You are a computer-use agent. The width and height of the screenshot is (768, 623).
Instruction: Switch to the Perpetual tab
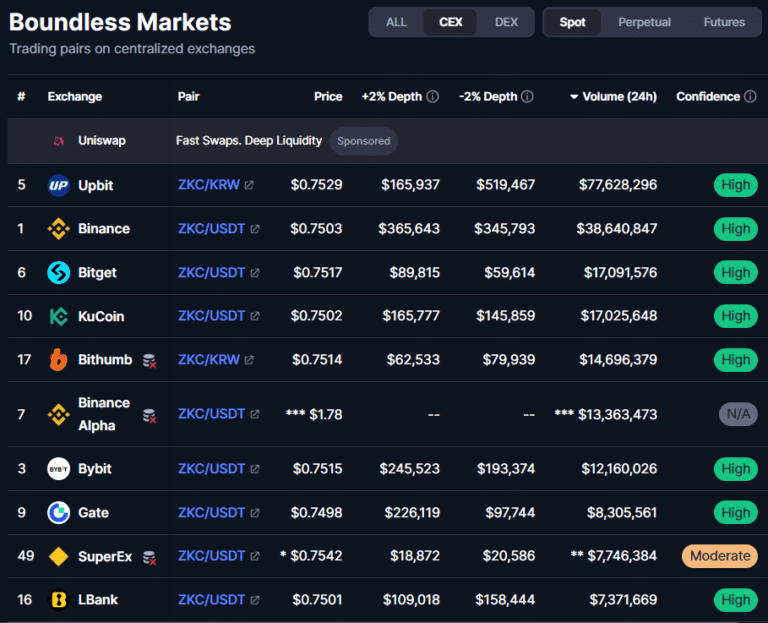pyautogui.click(x=644, y=22)
